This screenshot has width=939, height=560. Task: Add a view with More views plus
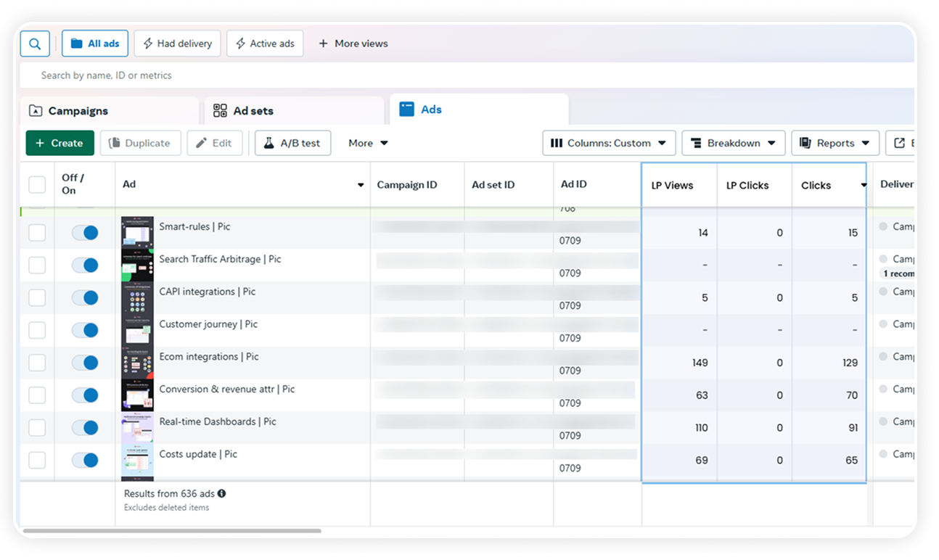tap(353, 44)
